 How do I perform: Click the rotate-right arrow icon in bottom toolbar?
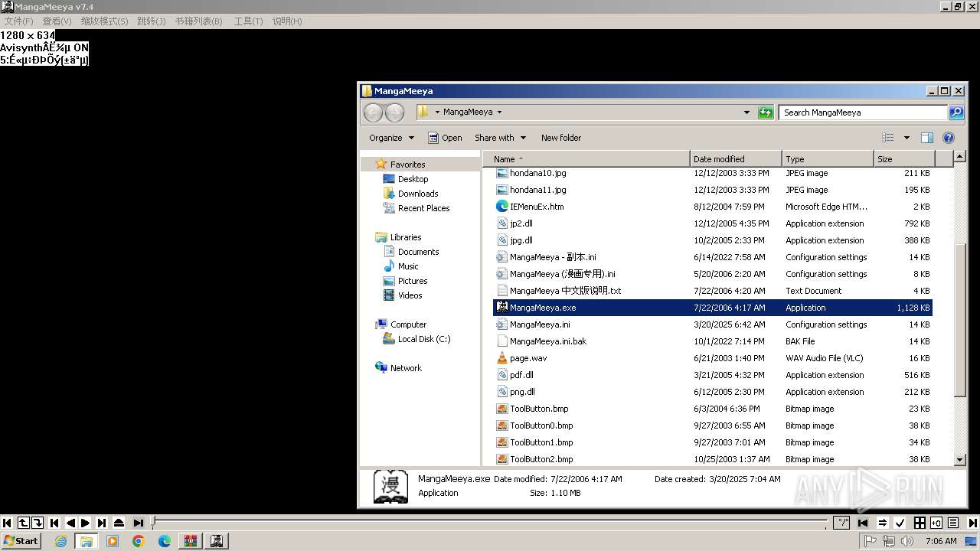(x=38, y=523)
